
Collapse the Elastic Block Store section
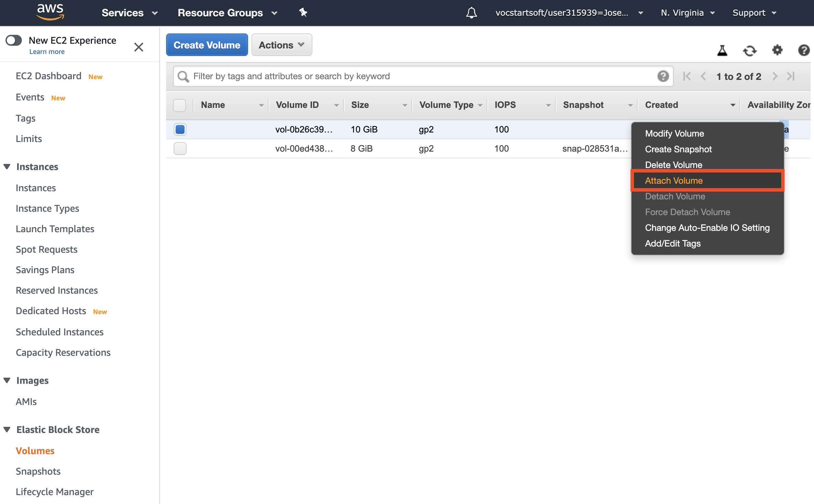pyautogui.click(x=7, y=430)
